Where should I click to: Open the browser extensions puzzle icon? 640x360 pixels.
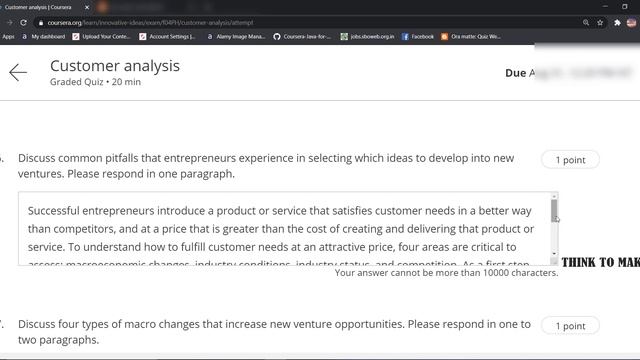tap(617, 23)
